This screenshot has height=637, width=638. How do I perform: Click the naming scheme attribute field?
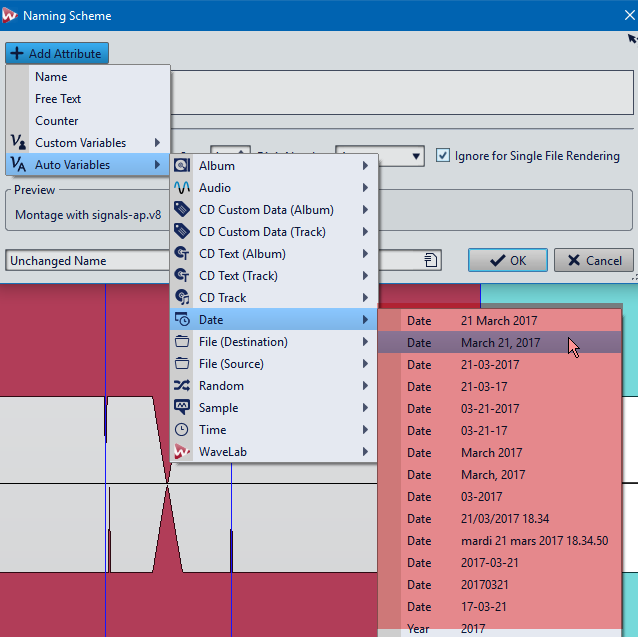click(x=402, y=92)
